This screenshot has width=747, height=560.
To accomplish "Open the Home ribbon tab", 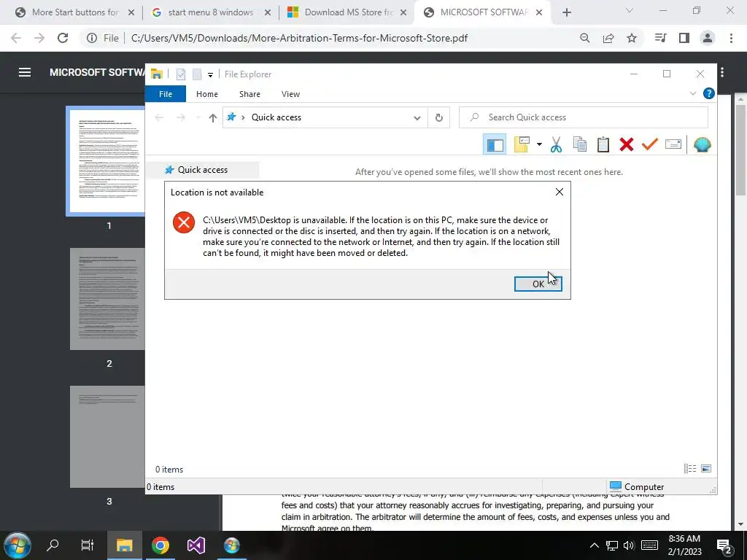I will [x=206, y=94].
